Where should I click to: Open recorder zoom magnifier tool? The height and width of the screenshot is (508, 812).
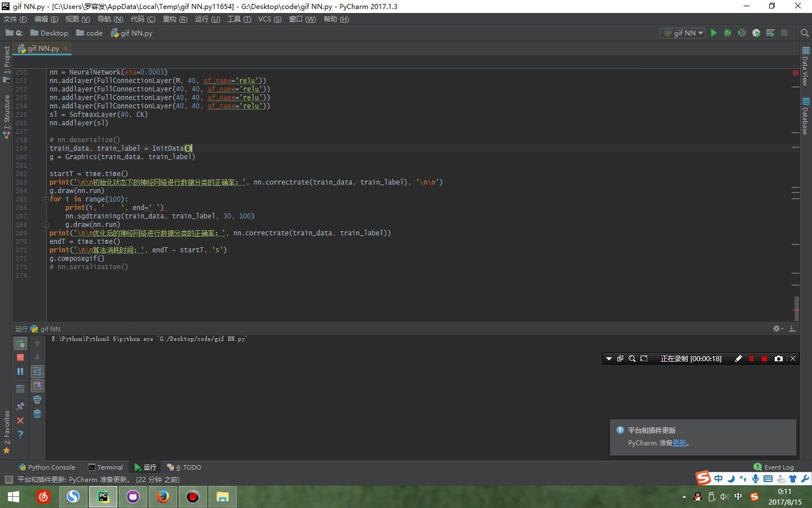(632, 358)
